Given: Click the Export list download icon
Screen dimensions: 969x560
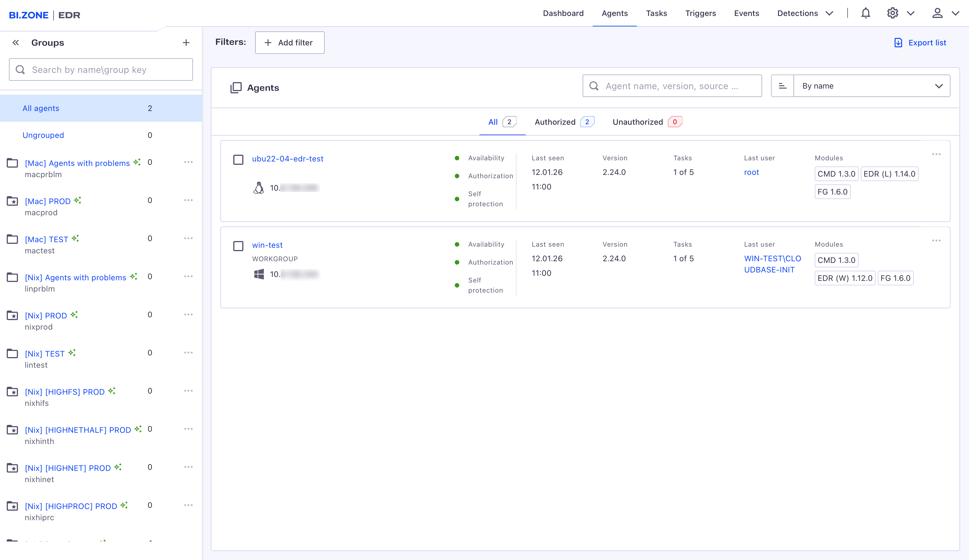Looking at the screenshot, I should pos(898,42).
